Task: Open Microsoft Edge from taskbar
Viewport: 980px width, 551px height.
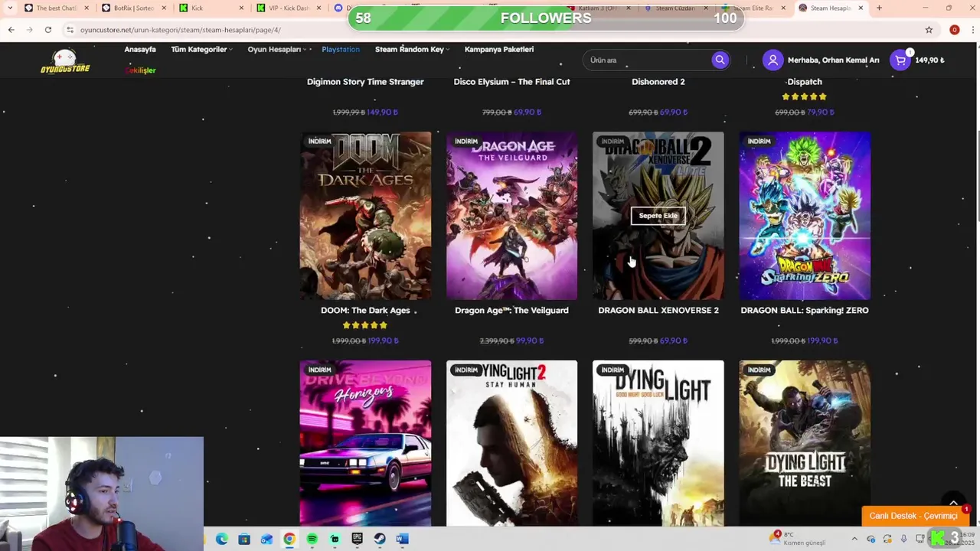Action: [221, 539]
